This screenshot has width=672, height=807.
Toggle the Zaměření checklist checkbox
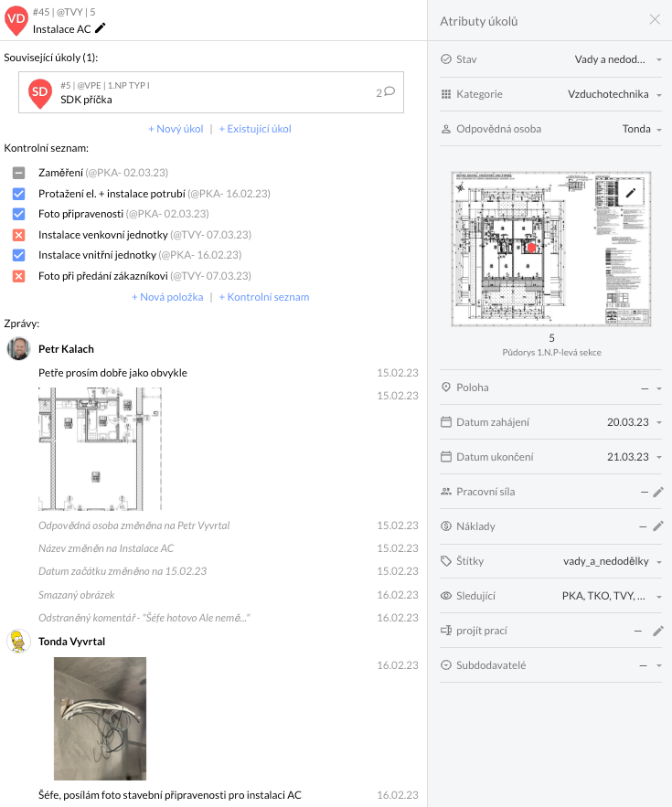pos(18,173)
